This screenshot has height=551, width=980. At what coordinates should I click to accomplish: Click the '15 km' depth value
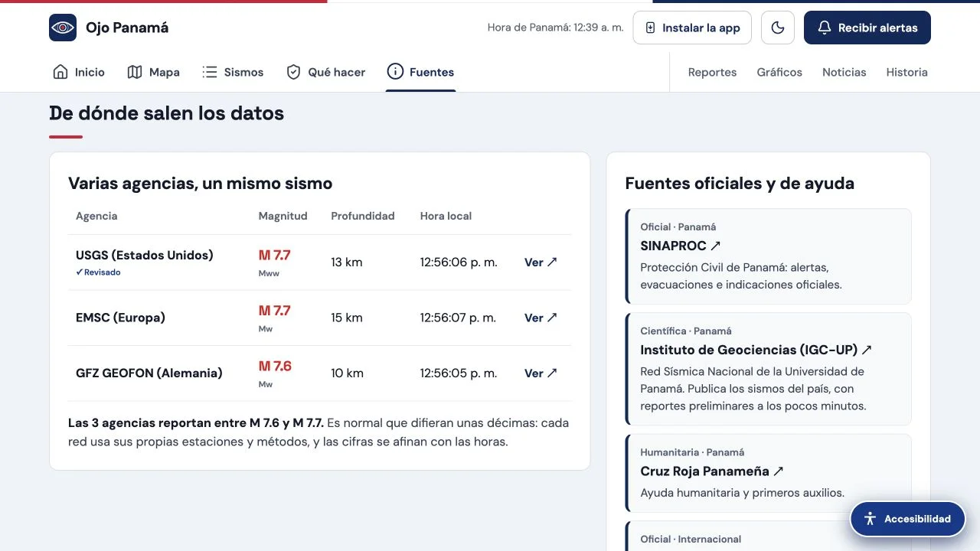pos(347,318)
